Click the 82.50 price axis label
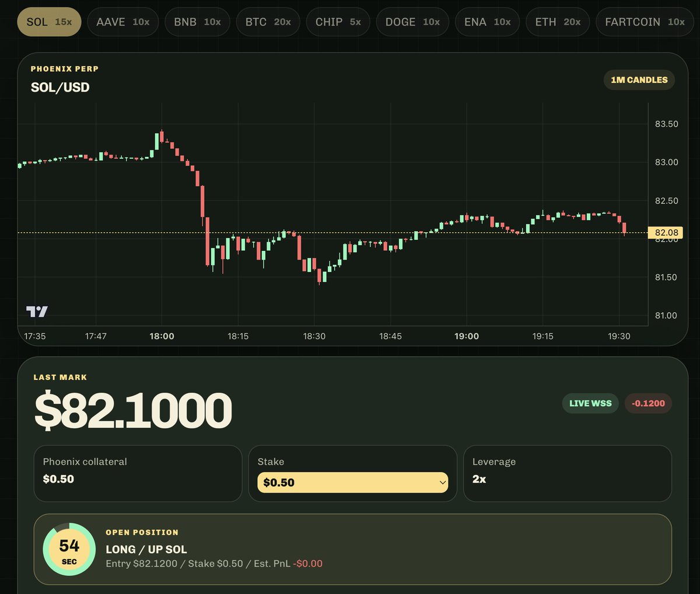 [667, 201]
